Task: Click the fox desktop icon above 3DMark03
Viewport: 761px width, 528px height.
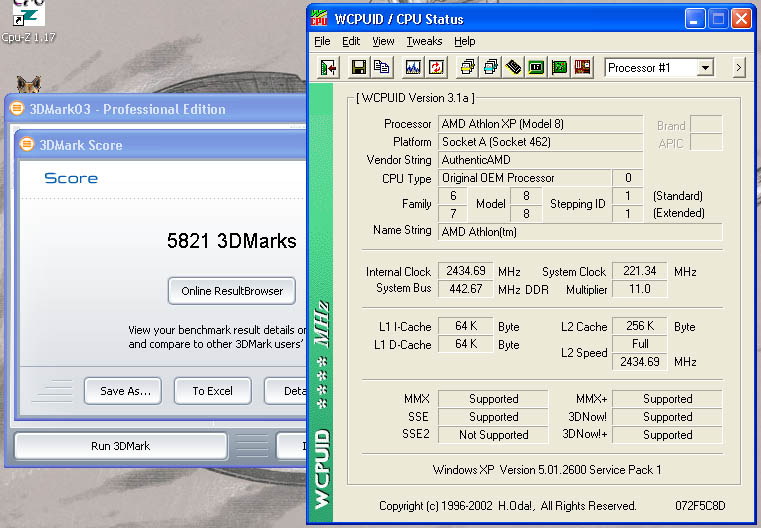Action: [x=29, y=84]
